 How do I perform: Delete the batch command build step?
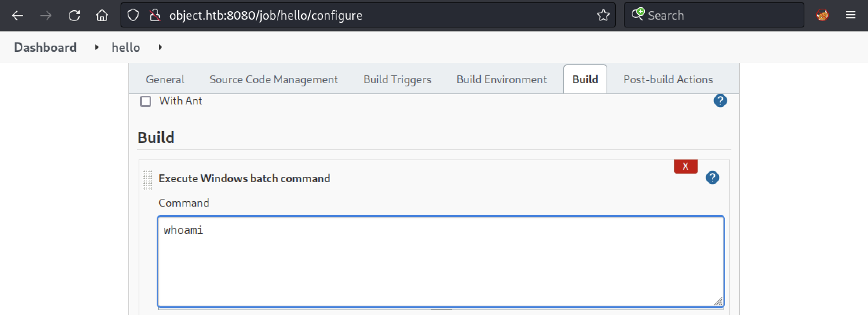coord(685,167)
